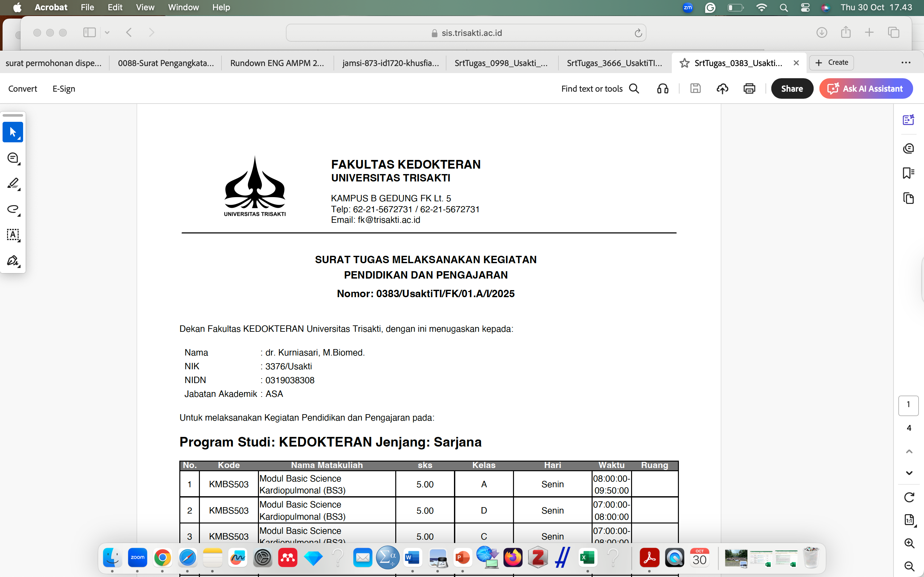Open Ask AI Assistant
The height and width of the screenshot is (577, 924).
[866, 88]
